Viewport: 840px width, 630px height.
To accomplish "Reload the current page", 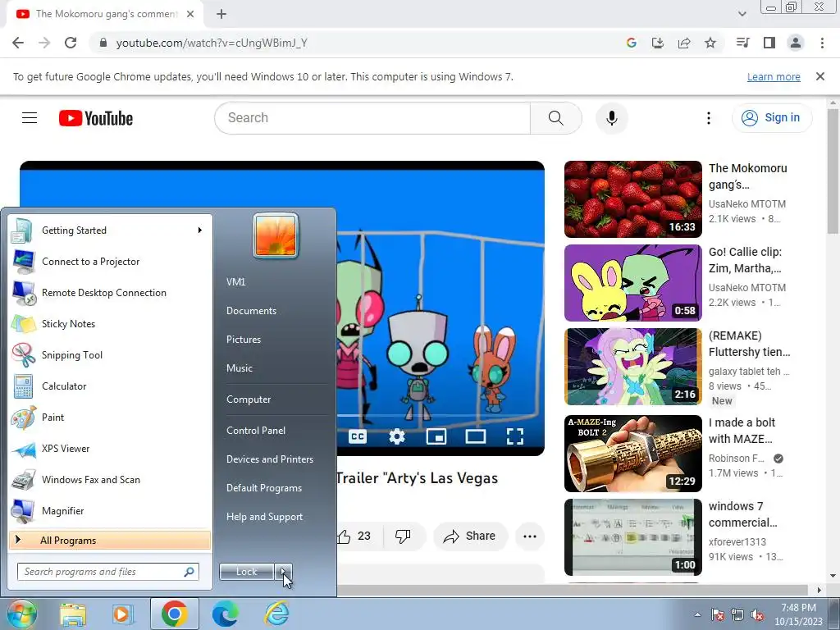I will click(x=71, y=43).
